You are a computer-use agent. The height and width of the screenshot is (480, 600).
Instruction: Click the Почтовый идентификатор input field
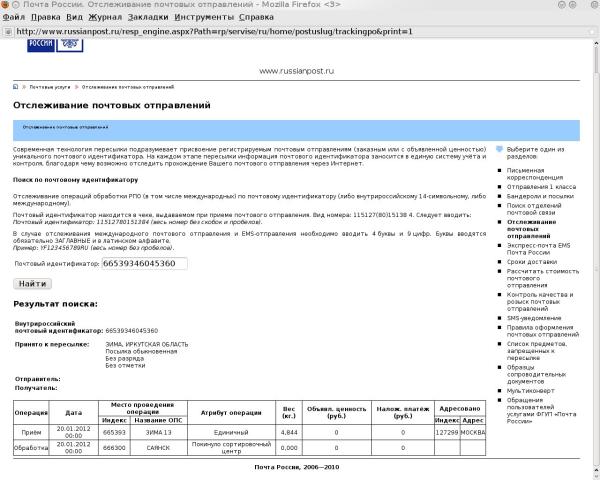point(145,263)
